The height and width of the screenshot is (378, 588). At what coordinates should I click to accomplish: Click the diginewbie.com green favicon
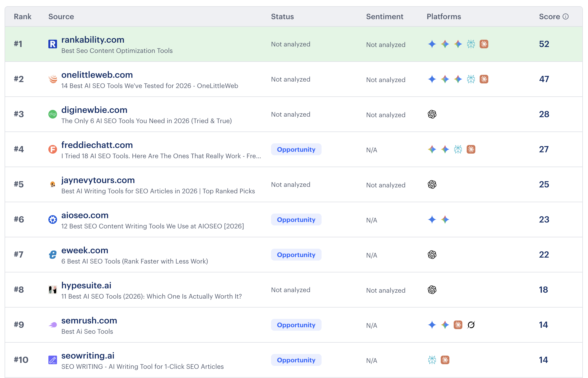pyautogui.click(x=53, y=114)
